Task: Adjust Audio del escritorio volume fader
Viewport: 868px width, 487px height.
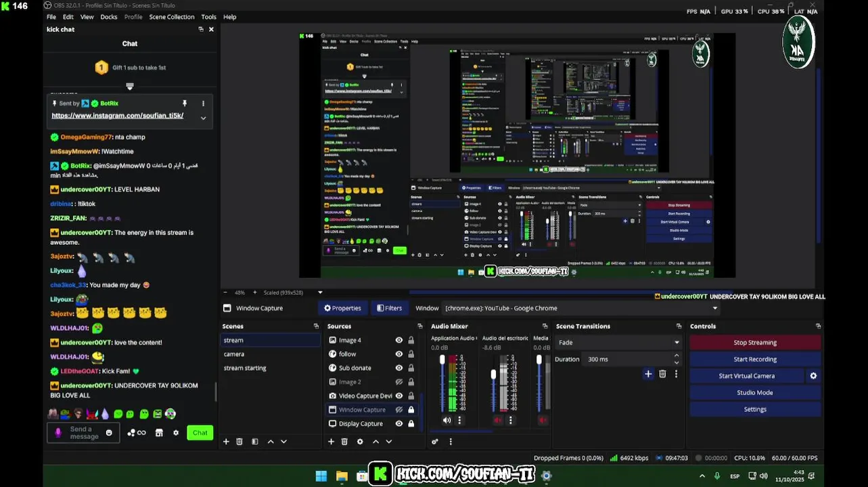Action: click(494, 374)
